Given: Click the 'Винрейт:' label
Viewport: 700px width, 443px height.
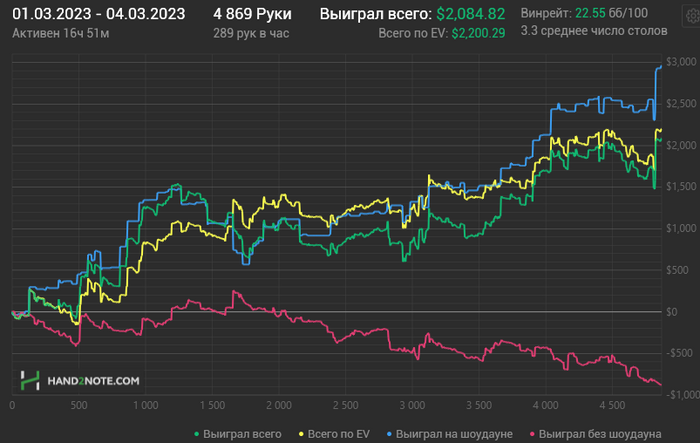Looking at the screenshot, I should point(546,13).
